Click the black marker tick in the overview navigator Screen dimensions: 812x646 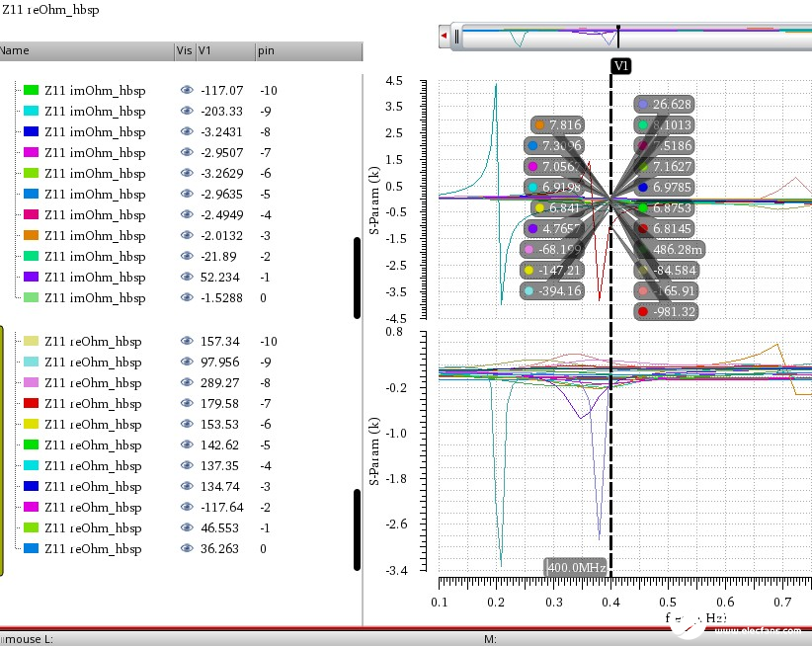[617, 37]
